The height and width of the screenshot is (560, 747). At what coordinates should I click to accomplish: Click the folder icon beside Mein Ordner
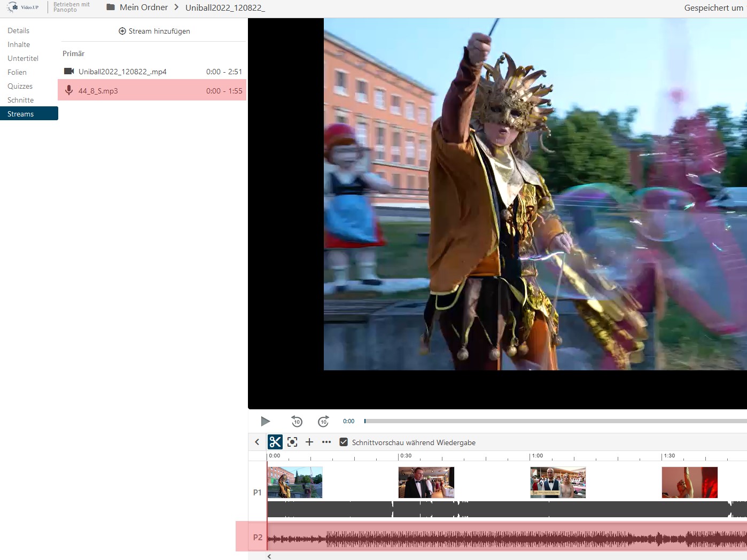[111, 7]
